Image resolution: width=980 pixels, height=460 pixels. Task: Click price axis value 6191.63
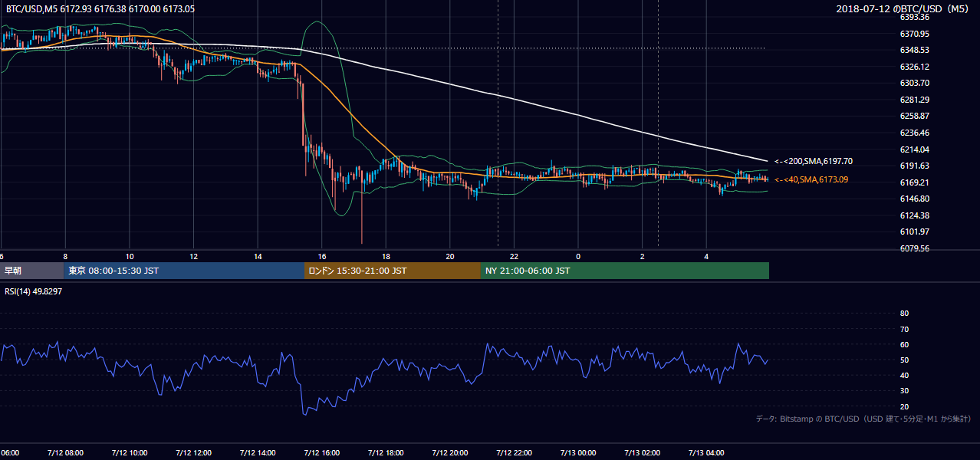coord(914,166)
